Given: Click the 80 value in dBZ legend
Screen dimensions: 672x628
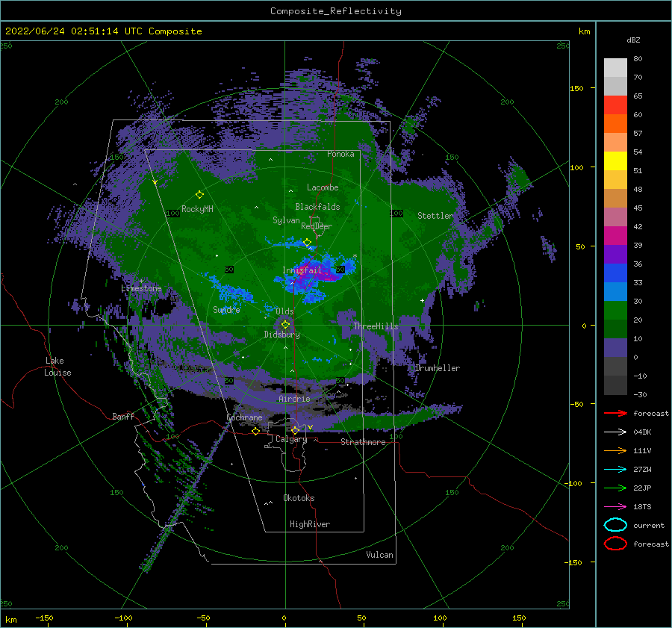Looking at the screenshot, I should (638, 59).
